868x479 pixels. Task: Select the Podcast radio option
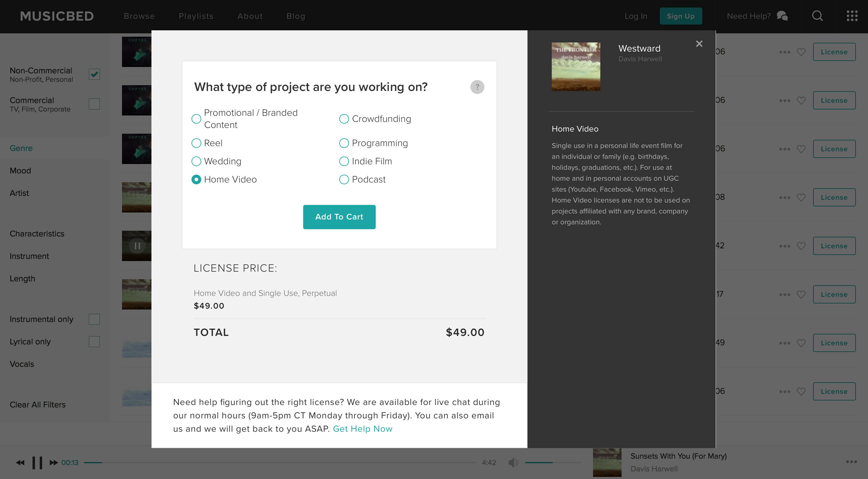click(x=344, y=179)
